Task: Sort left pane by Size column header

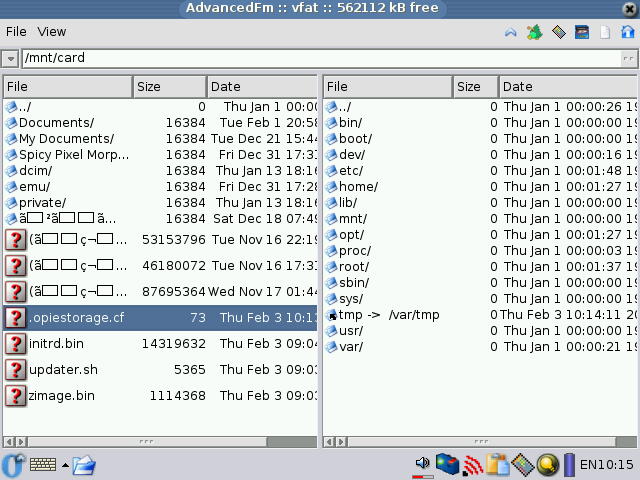Action: coord(169,87)
